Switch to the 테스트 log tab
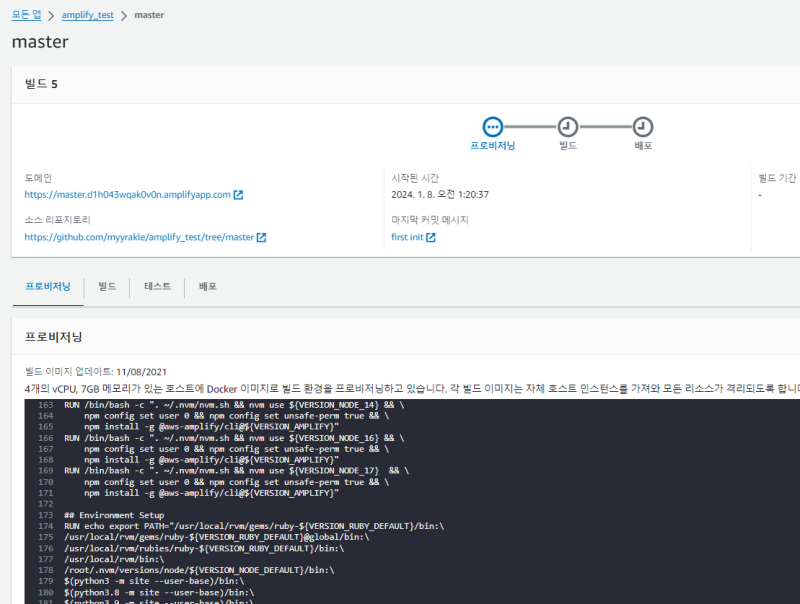The height and width of the screenshot is (604, 800). (x=157, y=287)
